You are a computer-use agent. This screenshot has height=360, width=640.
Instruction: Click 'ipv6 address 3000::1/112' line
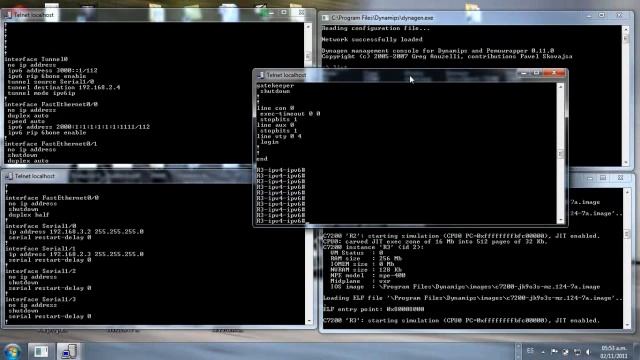(x=52, y=71)
